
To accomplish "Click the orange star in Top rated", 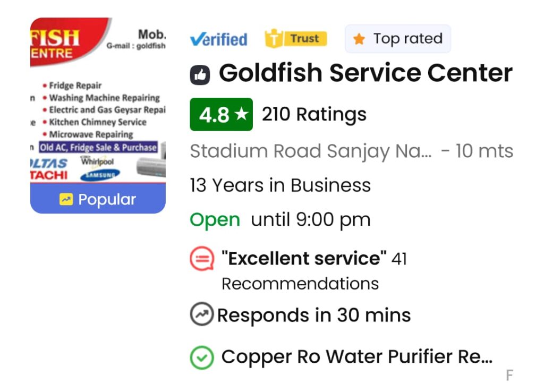I will [359, 39].
